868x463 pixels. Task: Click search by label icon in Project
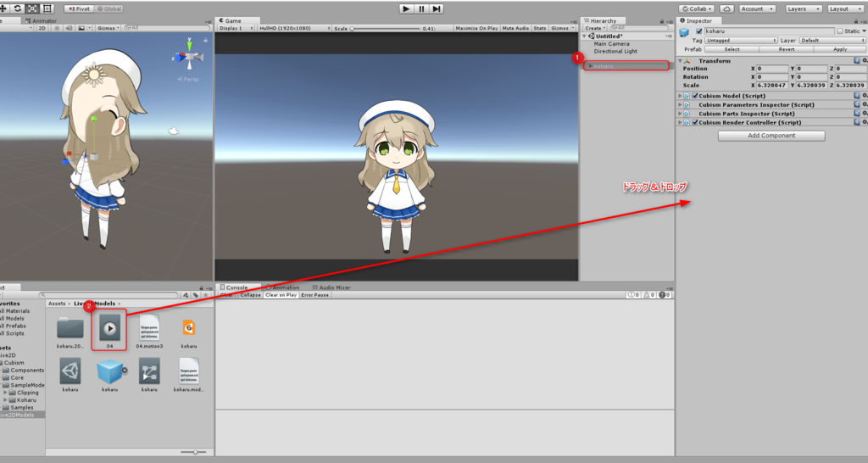[196, 295]
